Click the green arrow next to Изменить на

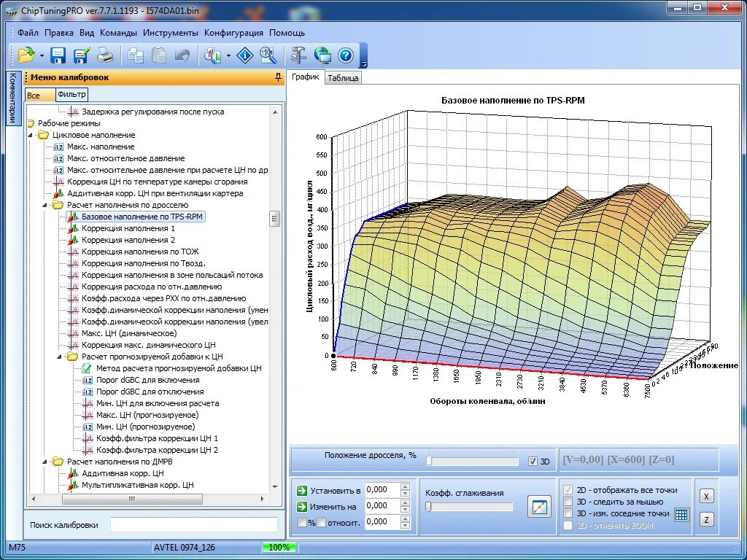pyautogui.click(x=301, y=506)
